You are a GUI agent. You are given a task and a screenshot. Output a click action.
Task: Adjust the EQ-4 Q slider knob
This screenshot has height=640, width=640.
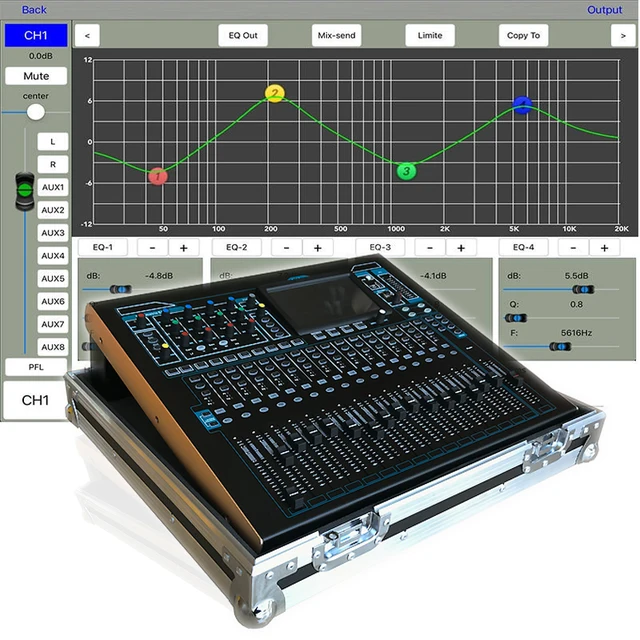pos(516,318)
